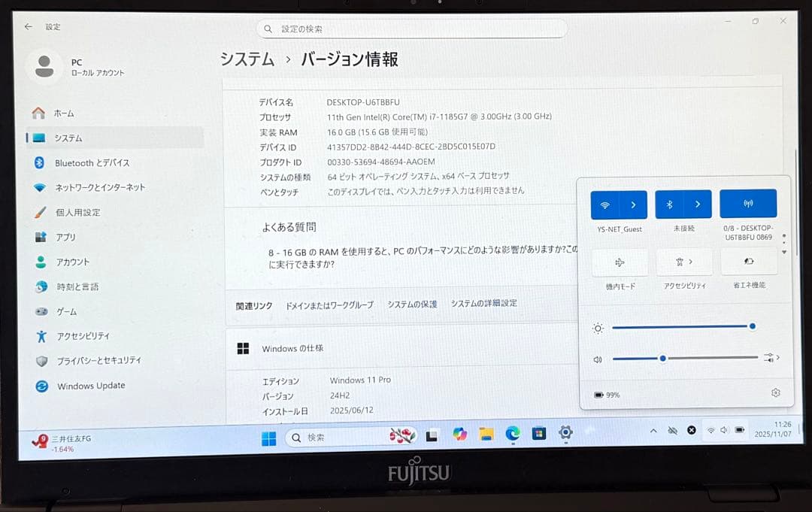Launch Microsoft Edge from the taskbar
Image resolution: width=812 pixels, height=512 pixels.
click(x=514, y=434)
